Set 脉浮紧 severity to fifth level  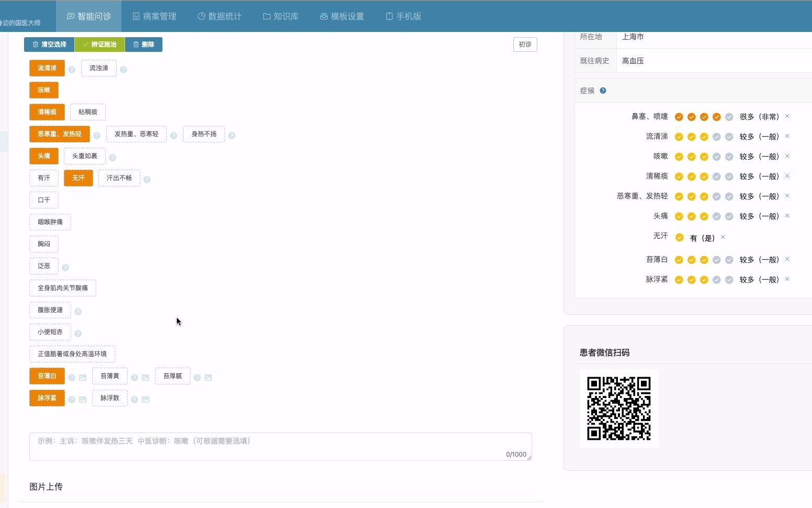[729, 280]
